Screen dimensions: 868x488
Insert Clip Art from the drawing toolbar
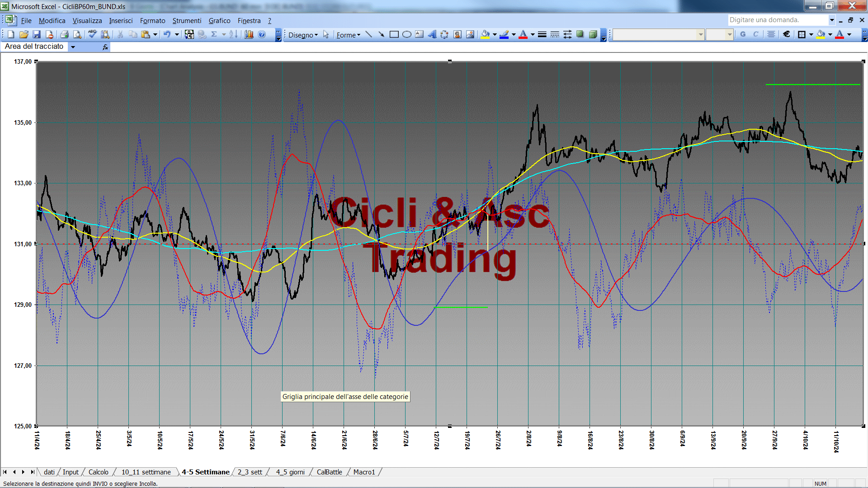[x=457, y=34]
